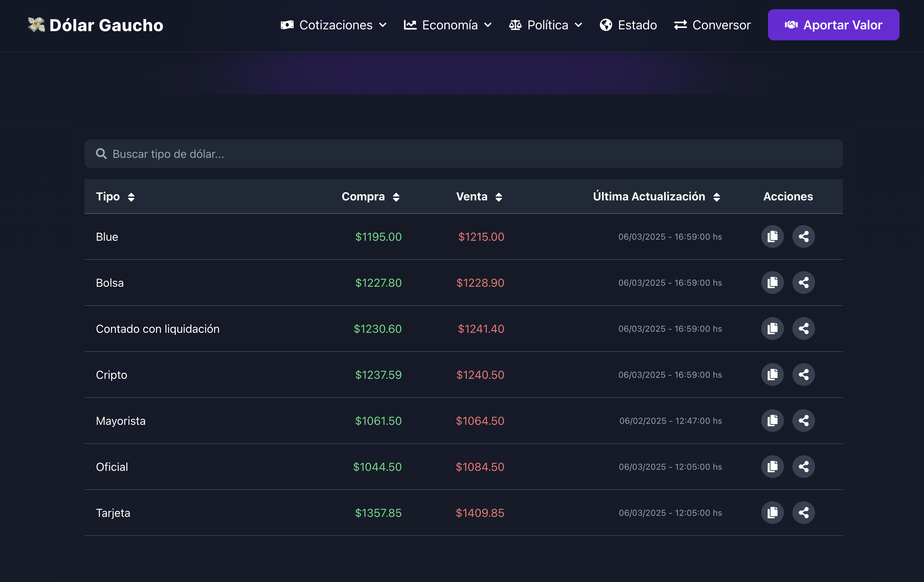Click the $1228.90 Venta value
Image resolution: width=924 pixels, height=582 pixels.
[x=480, y=283]
